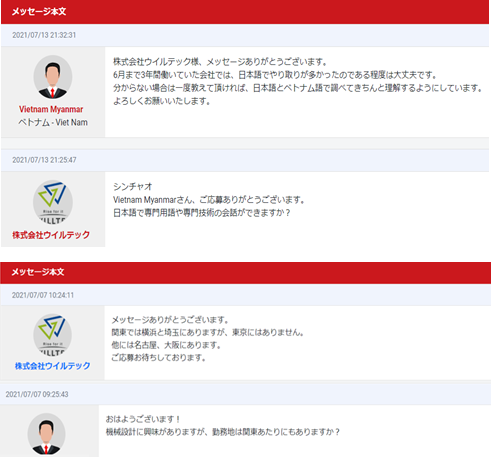Open the red 株式会社ウイルテック company link
Image resolution: width=491 pixels, height=457 pixels.
[x=51, y=235]
